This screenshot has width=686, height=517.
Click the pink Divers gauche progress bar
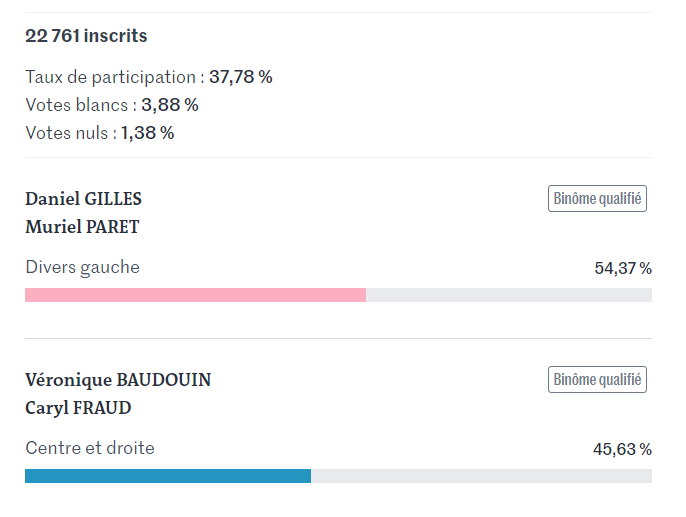196,295
